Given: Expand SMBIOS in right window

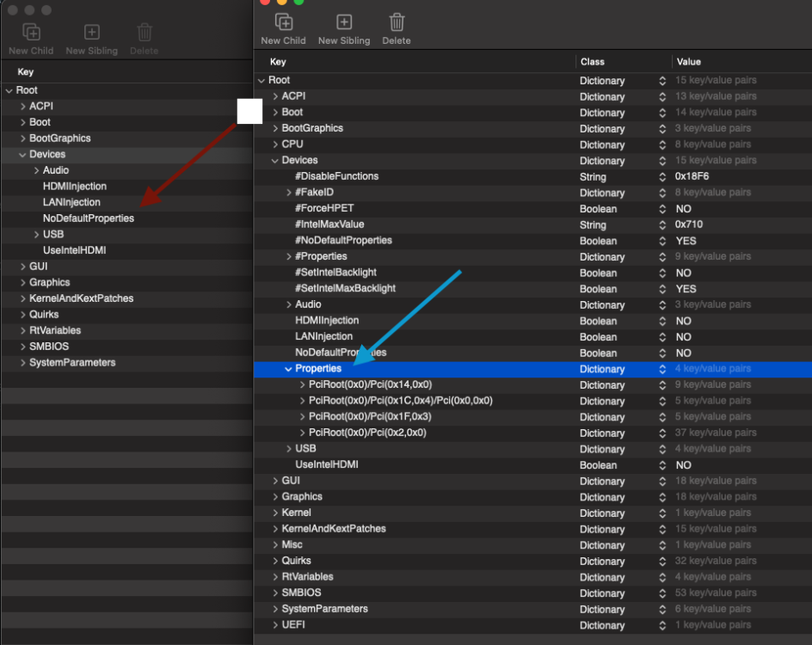Looking at the screenshot, I should click(275, 593).
